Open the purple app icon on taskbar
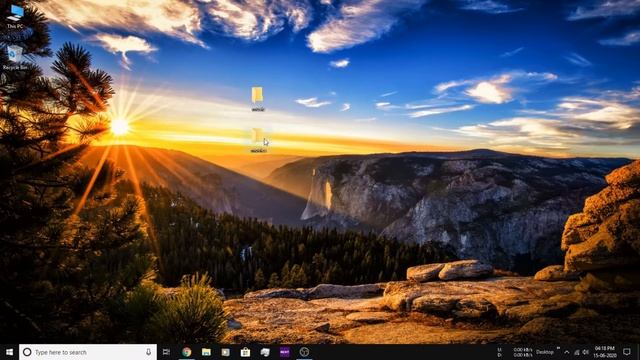This screenshot has height=360, width=640. [284, 352]
